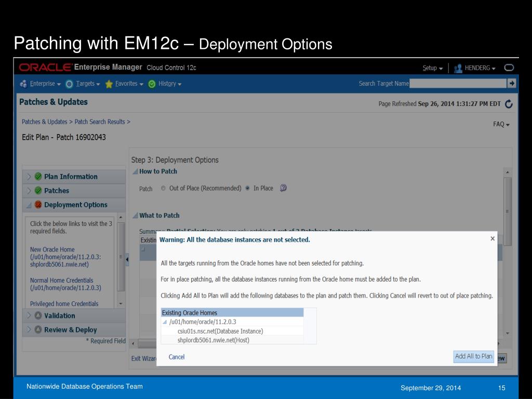532x399 pixels.
Task: Open the Targets menu
Action: point(87,84)
